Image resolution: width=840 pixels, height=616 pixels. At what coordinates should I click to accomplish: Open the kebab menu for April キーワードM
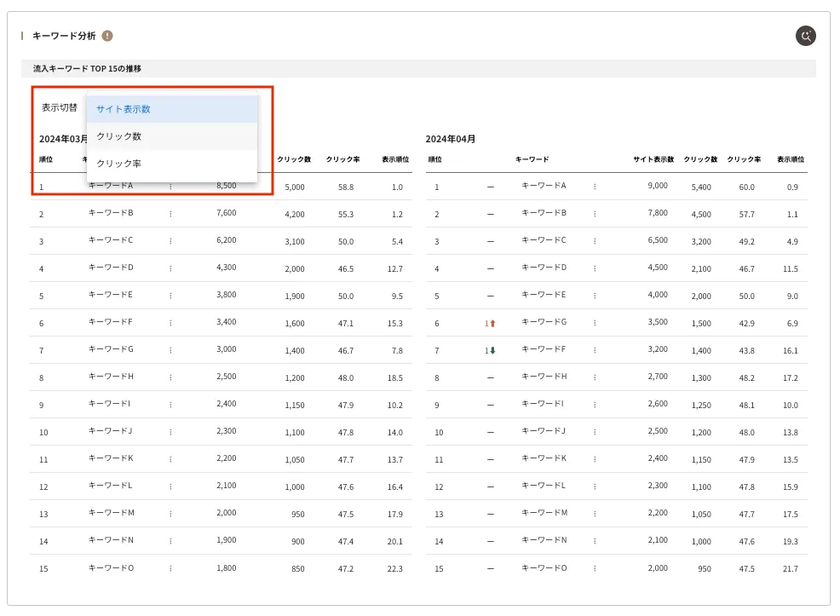(x=595, y=514)
